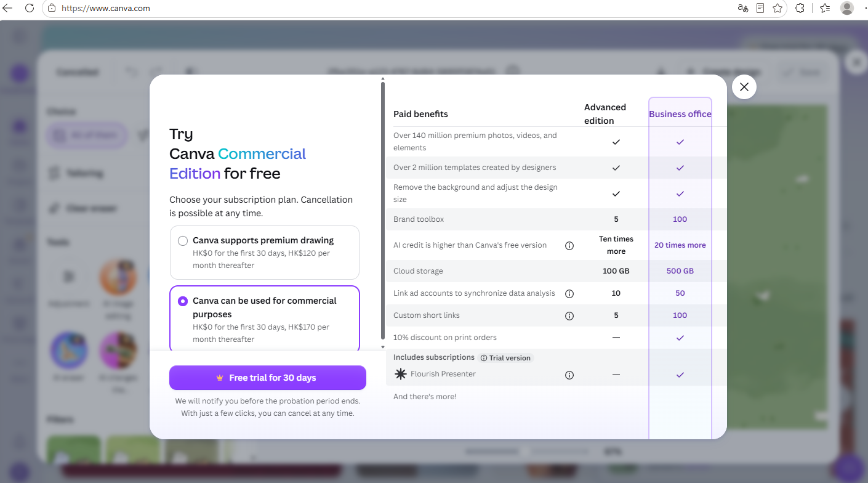This screenshot has height=483, width=868.
Task: Click 'Ten times more' AI credit value
Action: tap(616, 245)
